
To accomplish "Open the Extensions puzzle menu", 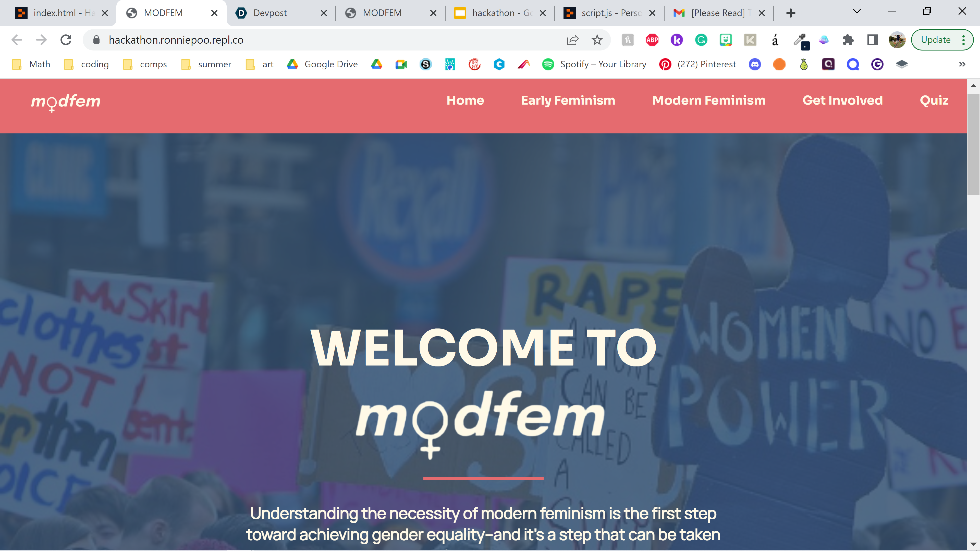I will tap(848, 40).
